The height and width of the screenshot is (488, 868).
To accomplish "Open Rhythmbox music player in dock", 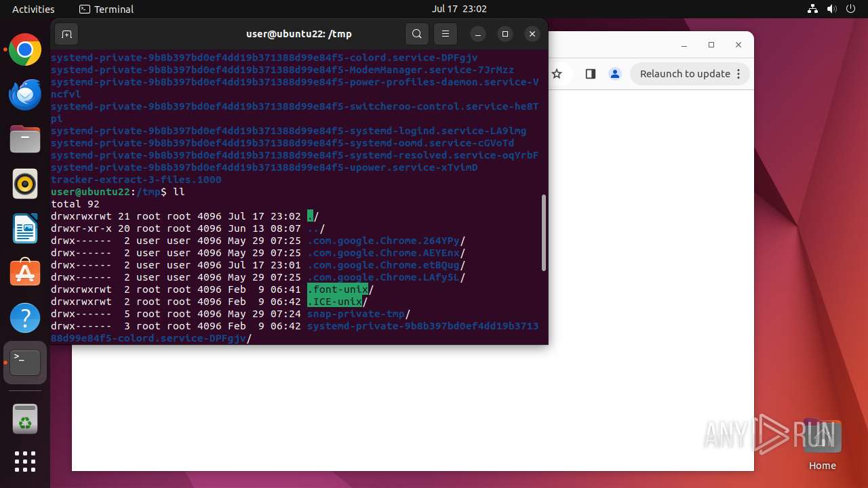I will coord(25,184).
